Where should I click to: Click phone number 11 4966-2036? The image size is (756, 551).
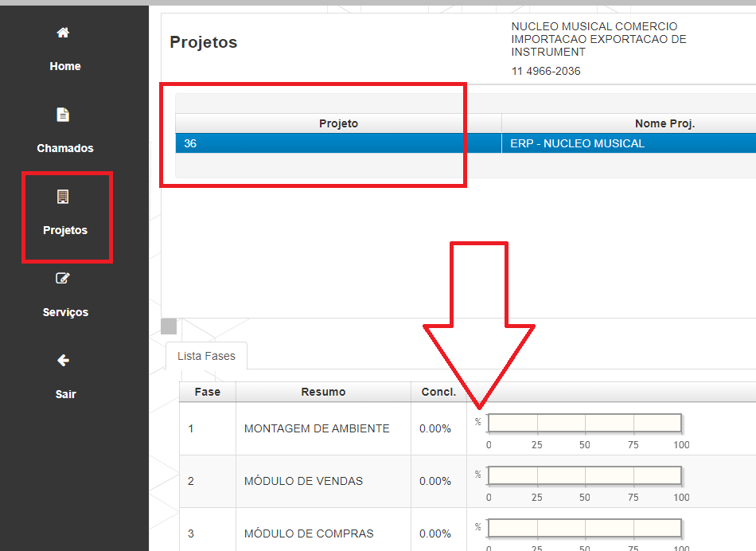pyautogui.click(x=546, y=72)
